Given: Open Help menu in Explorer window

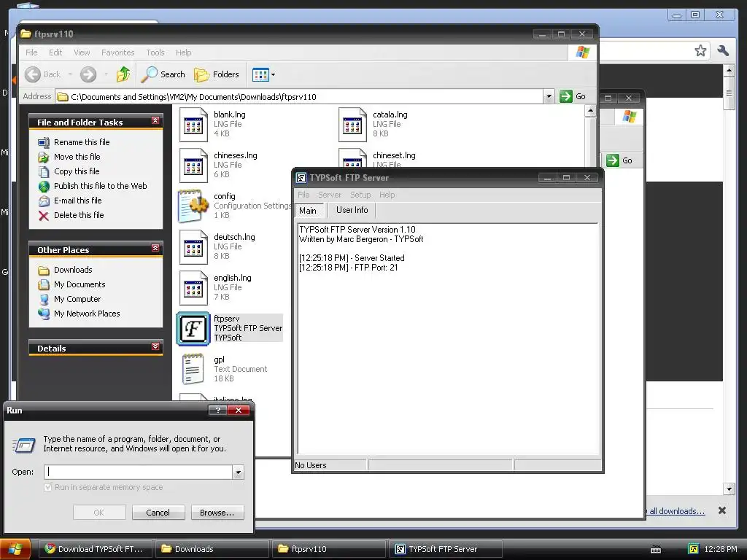Looking at the screenshot, I should click(x=183, y=52).
